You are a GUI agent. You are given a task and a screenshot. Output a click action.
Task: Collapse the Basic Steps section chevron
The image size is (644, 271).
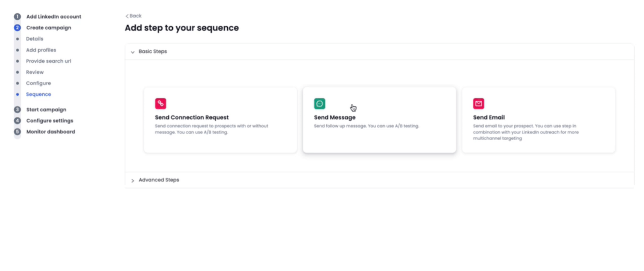133,52
